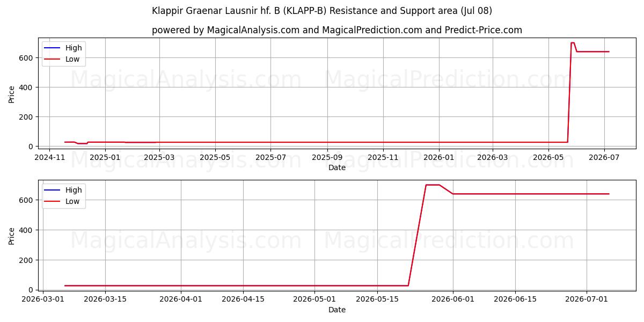
Task: Click top chart x-axis label '2025-11'
Action: click(383, 157)
